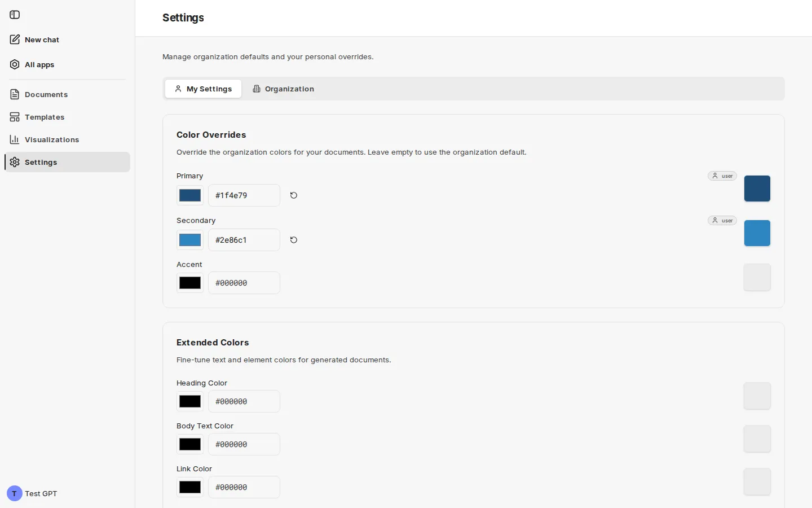This screenshot has width=812, height=508.
Task: Reset the Secondary color override
Action: [x=294, y=240]
